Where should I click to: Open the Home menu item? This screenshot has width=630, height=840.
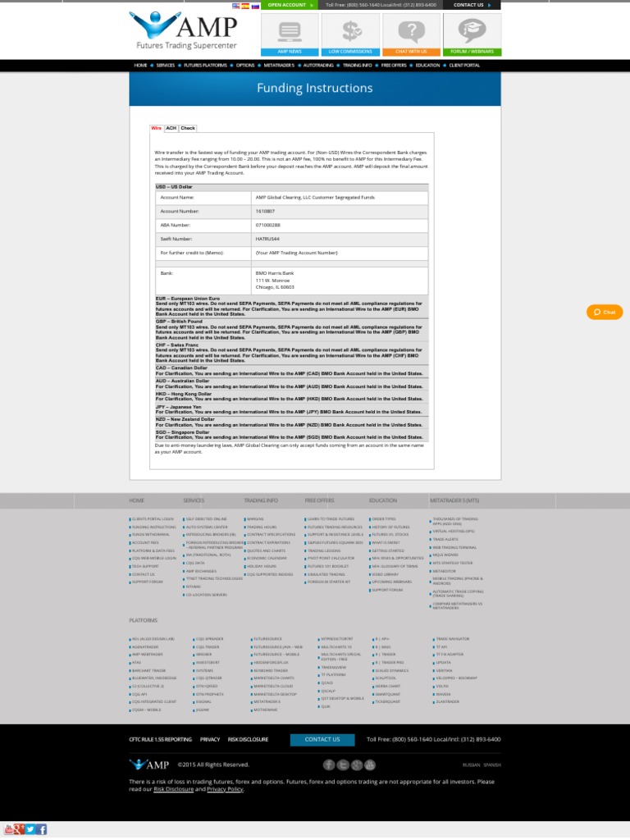[x=140, y=66]
